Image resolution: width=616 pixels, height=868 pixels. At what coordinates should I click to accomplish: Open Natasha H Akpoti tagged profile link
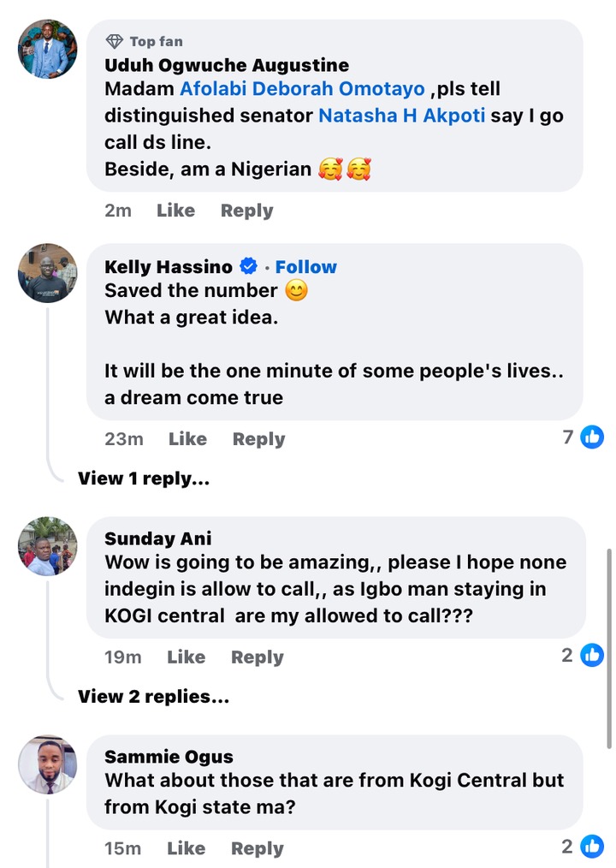401,115
